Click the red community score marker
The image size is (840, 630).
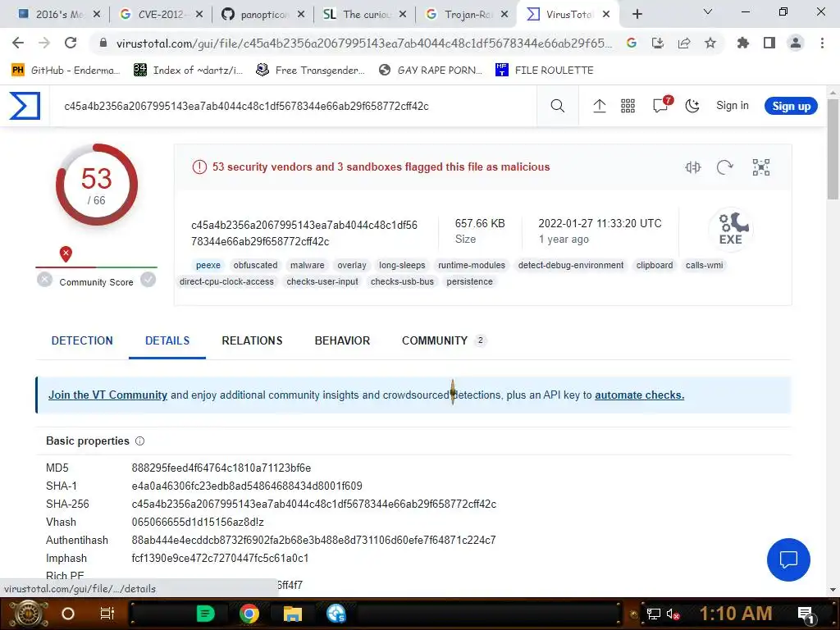[x=66, y=254]
